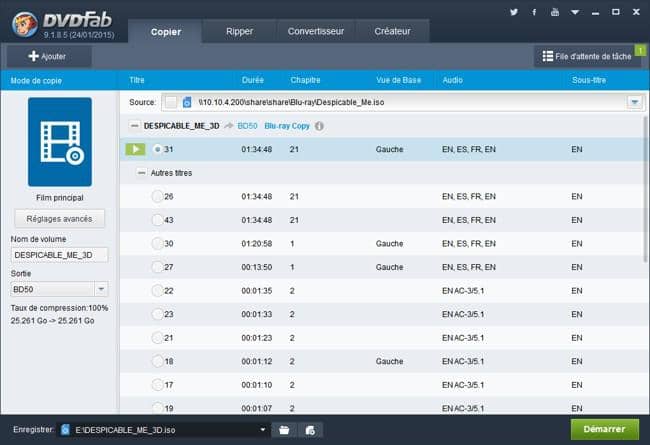Image resolution: width=650 pixels, height=445 pixels.
Task: Click the task queue green count badge
Action: (x=640, y=51)
